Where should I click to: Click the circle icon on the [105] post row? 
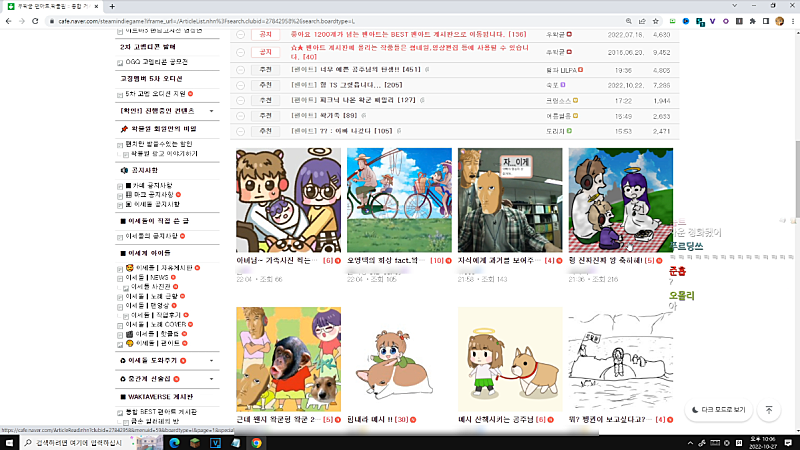(241, 131)
